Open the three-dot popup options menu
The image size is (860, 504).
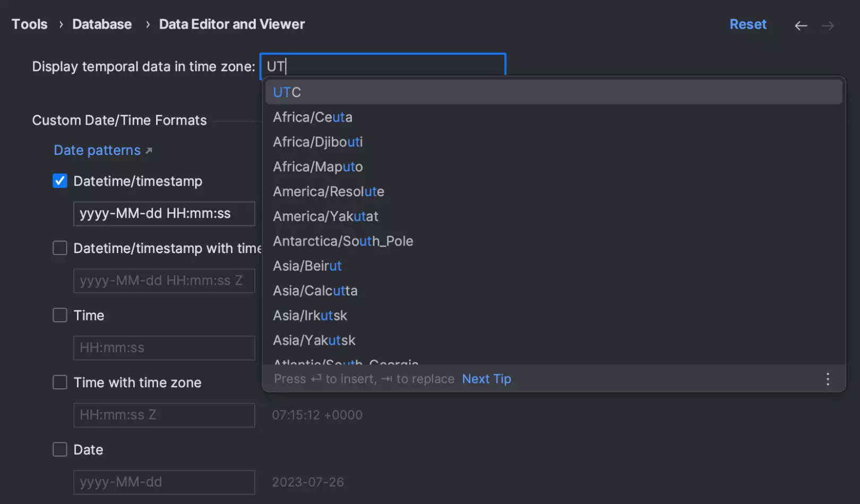coord(828,379)
